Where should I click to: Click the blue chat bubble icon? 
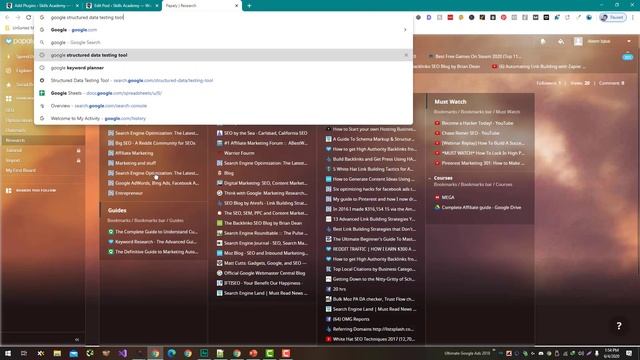tap(628, 57)
